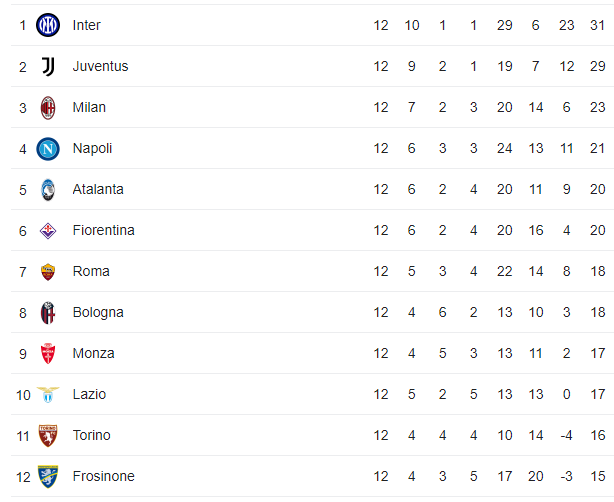Image resolution: width=614 pixels, height=502 pixels.
Task: Select the Roma club crest
Action: pos(48,272)
